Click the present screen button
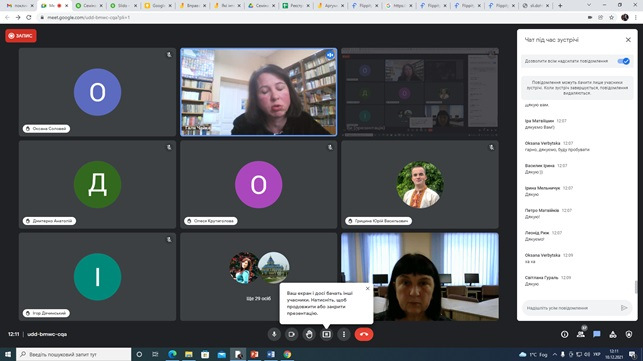 [326, 334]
